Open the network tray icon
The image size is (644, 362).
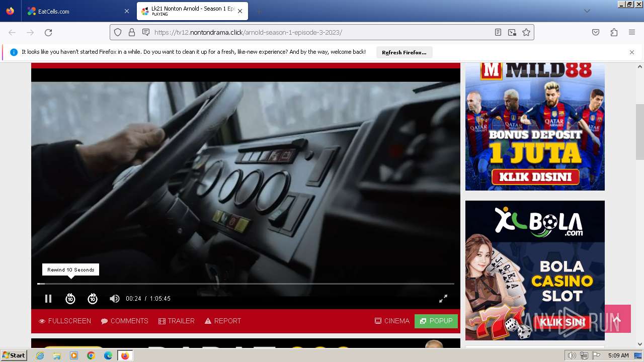click(x=584, y=355)
